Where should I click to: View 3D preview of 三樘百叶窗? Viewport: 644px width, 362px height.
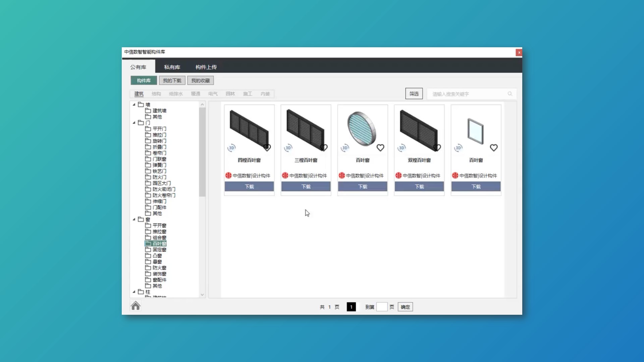(288, 147)
